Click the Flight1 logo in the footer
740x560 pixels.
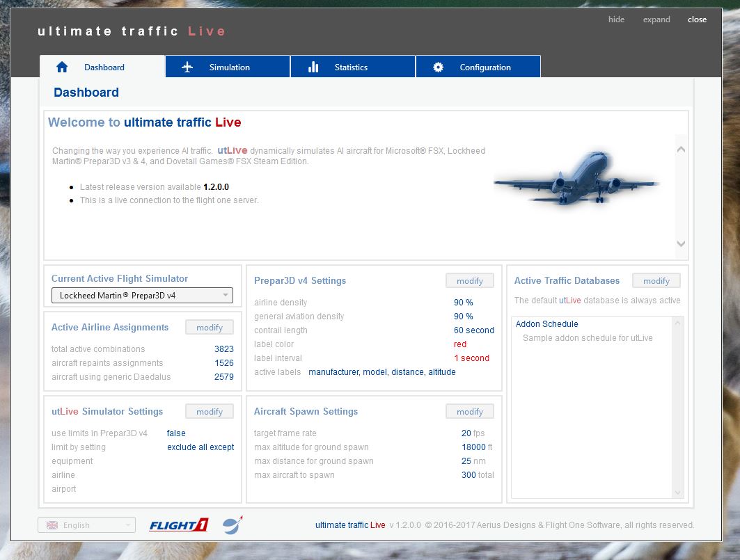pyautogui.click(x=179, y=525)
